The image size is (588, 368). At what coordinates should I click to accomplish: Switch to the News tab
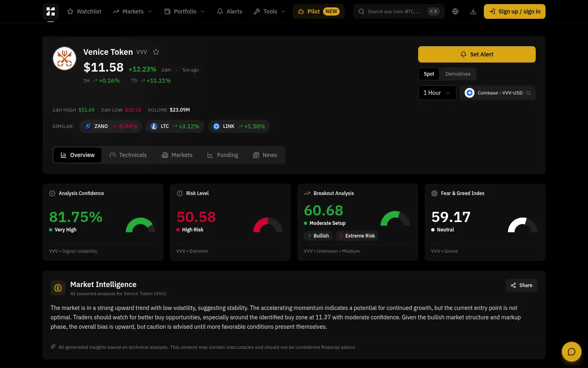[265, 155]
